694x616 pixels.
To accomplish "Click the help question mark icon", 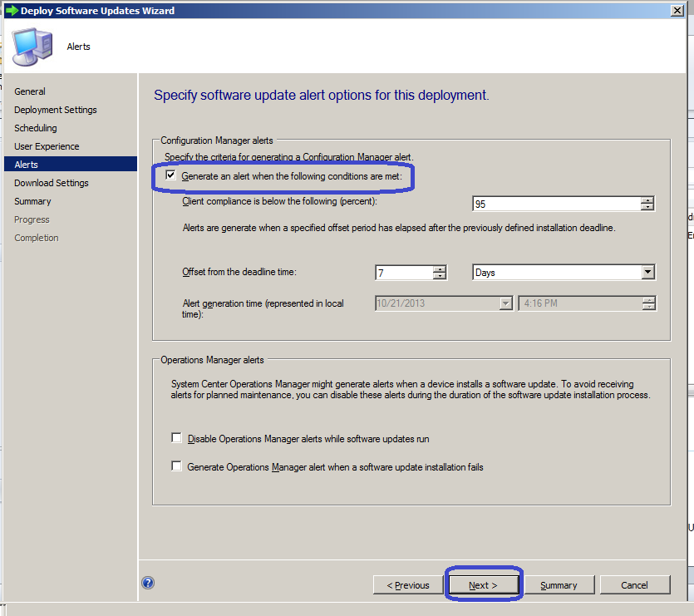I will (148, 583).
